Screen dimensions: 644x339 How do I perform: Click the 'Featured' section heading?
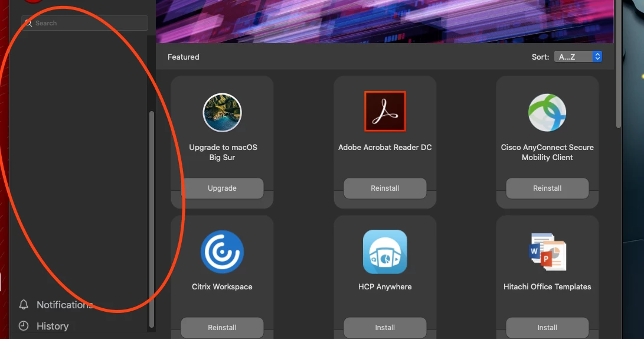pyautogui.click(x=183, y=57)
